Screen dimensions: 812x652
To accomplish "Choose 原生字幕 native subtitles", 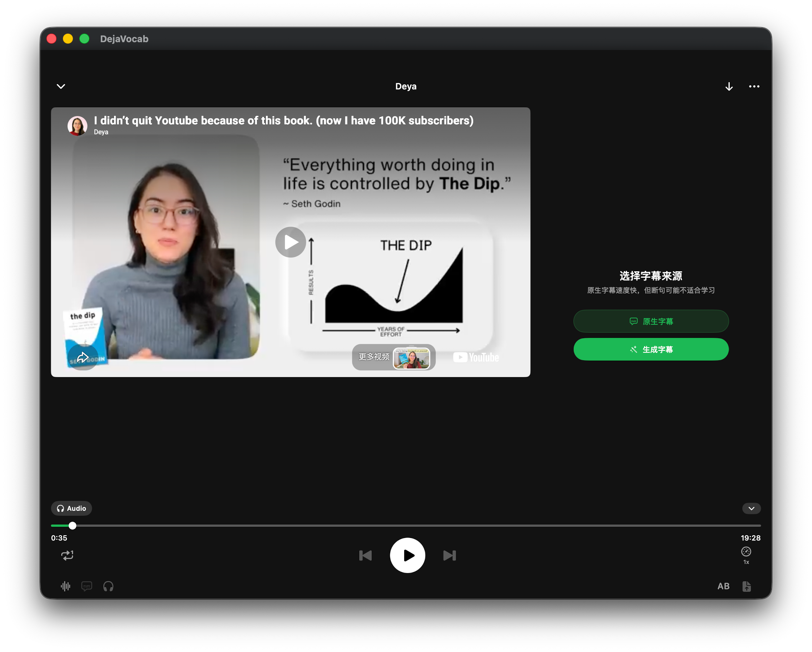I will coord(651,321).
